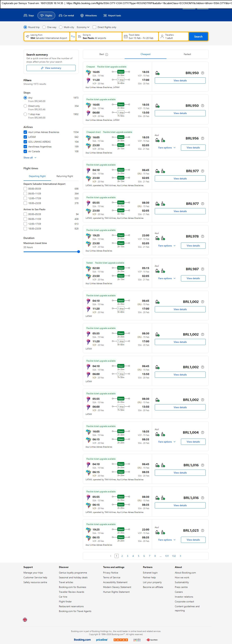
Task: Expand Show all airlines list
Action: coord(30,158)
